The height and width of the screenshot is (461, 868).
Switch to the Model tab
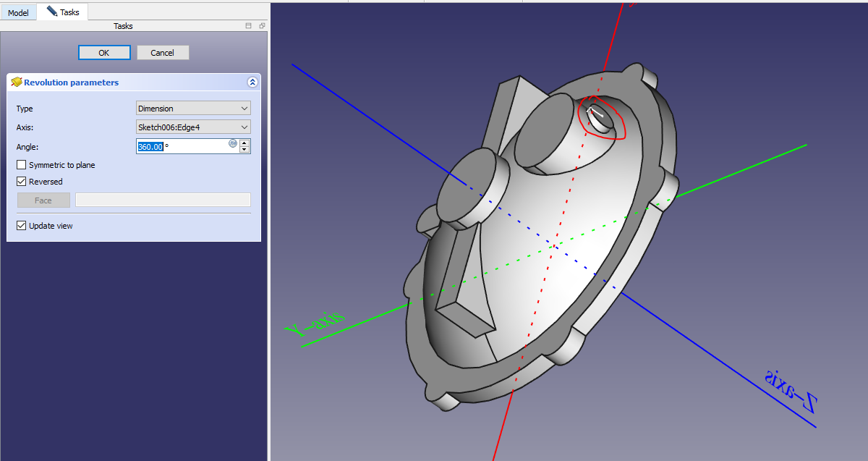(x=18, y=13)
